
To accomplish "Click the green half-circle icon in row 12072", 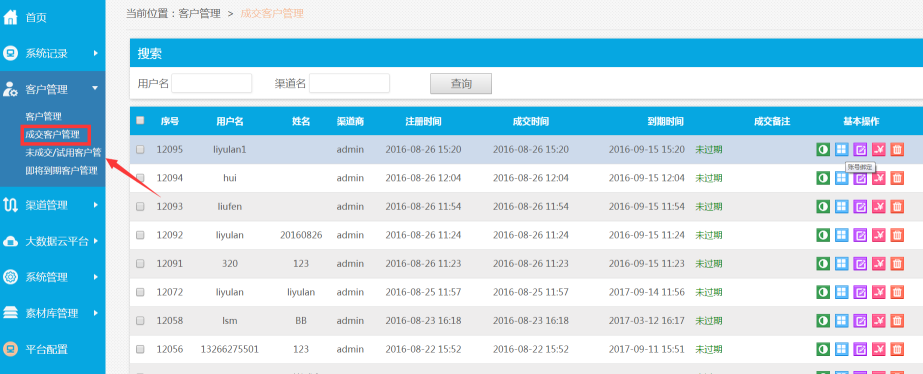I will pyautogui.click(x=823, y=292).
